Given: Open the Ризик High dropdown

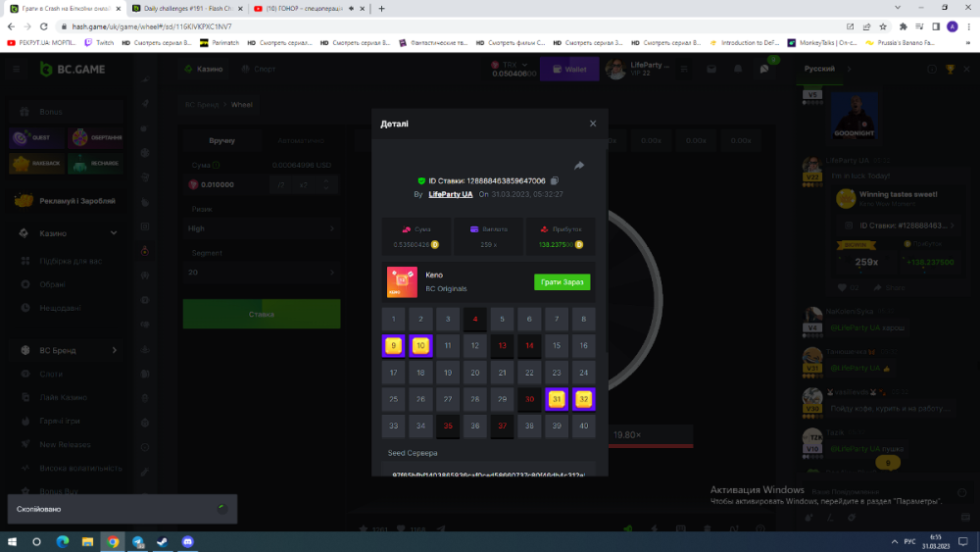Looking at the screenshot, I should (261, 228).
